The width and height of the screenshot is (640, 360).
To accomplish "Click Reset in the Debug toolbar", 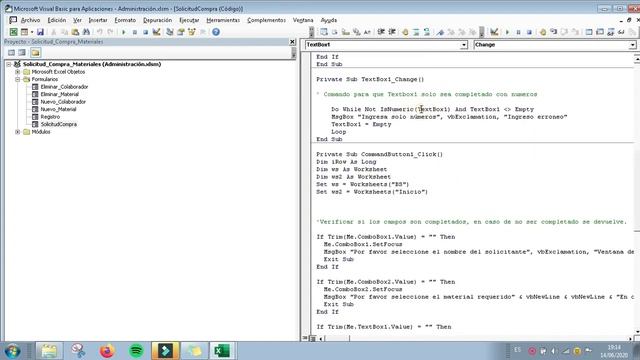I will coord(529,32).
